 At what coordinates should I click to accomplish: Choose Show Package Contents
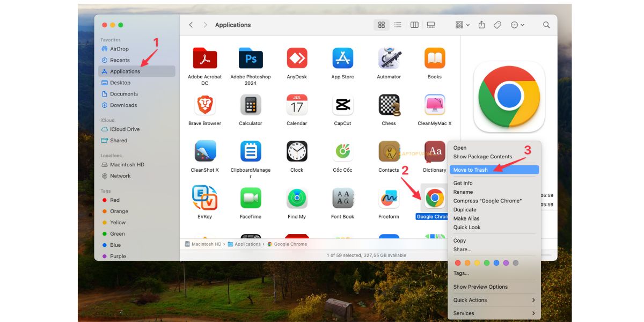(494, 157)
